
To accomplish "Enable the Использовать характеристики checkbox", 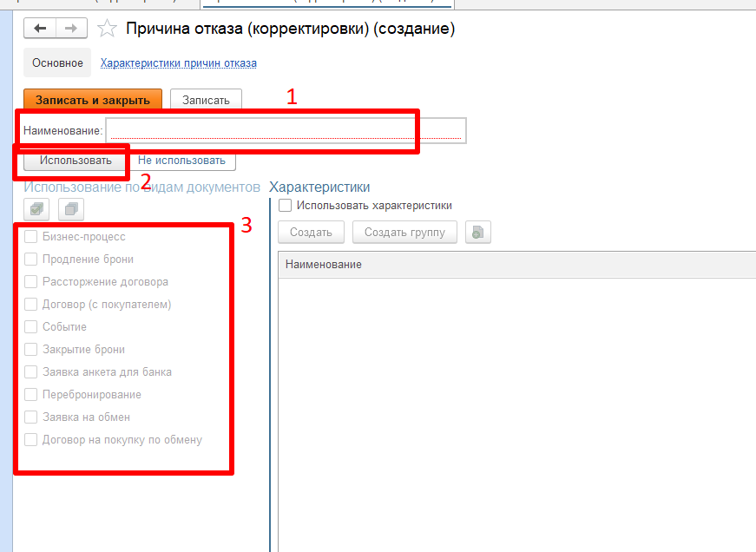I will (285, 206).
